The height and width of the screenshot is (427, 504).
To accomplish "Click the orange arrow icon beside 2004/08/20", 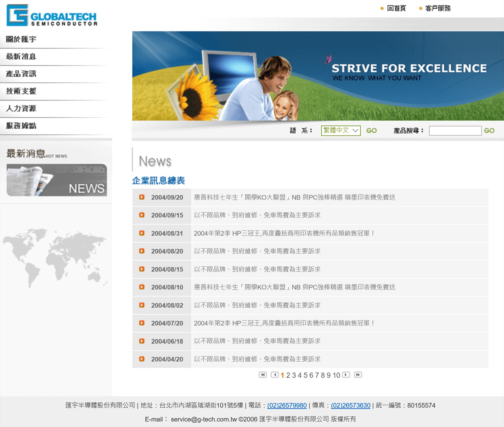I will [142, 251].
